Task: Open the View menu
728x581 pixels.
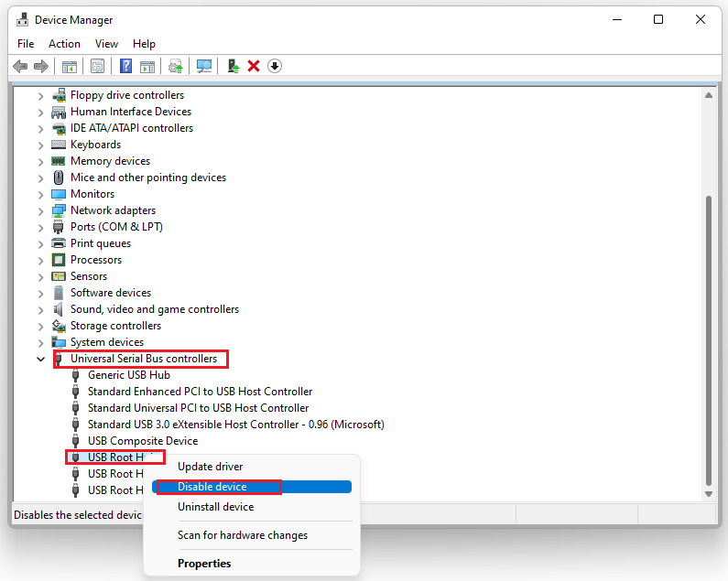Action: tap(106, 44)
